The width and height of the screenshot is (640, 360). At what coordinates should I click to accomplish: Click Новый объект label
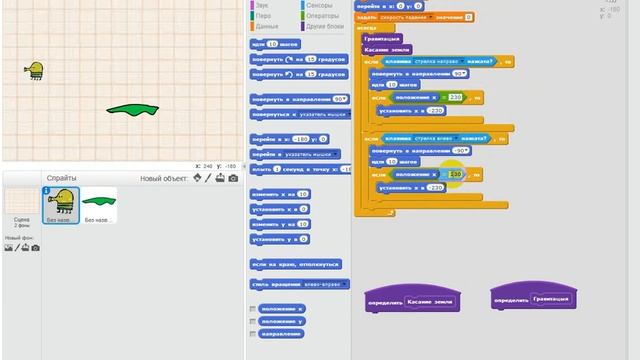164,178
